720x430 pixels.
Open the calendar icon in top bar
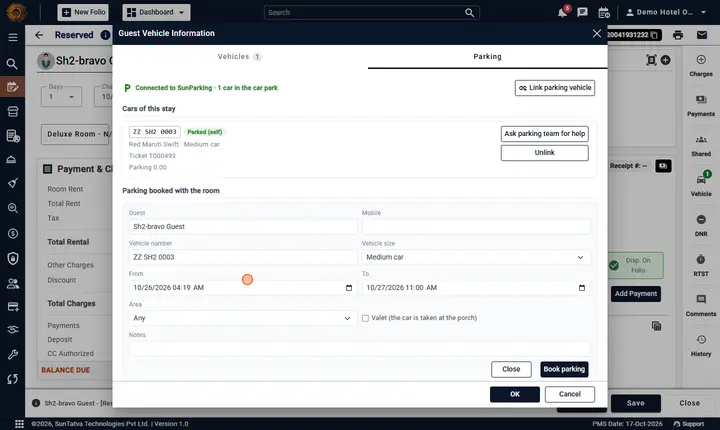(x=604, y=12)
